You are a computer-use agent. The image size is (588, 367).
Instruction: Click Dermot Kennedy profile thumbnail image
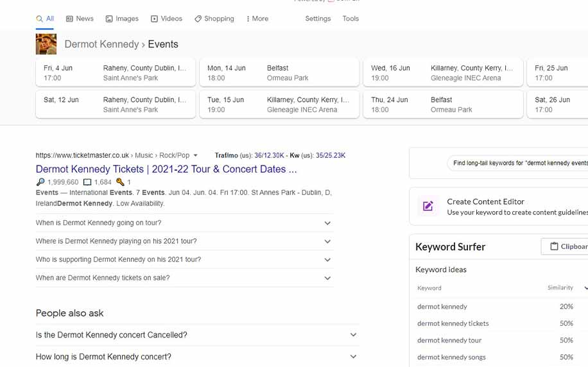(46, 44)
